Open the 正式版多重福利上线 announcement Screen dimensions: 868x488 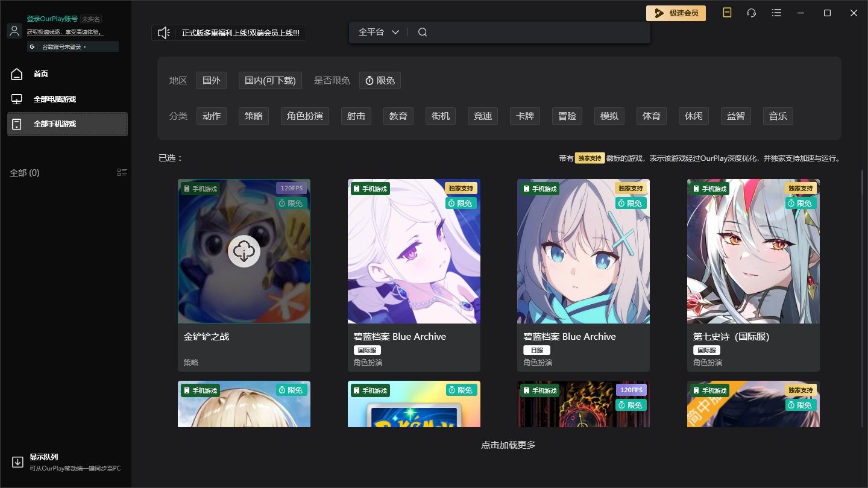(x=241, y=33)
